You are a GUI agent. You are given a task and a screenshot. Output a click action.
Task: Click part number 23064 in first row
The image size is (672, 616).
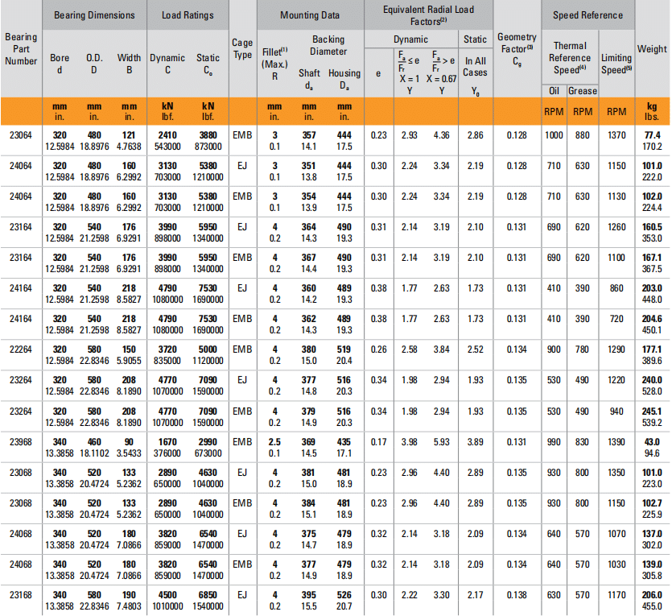click(20, 135)
